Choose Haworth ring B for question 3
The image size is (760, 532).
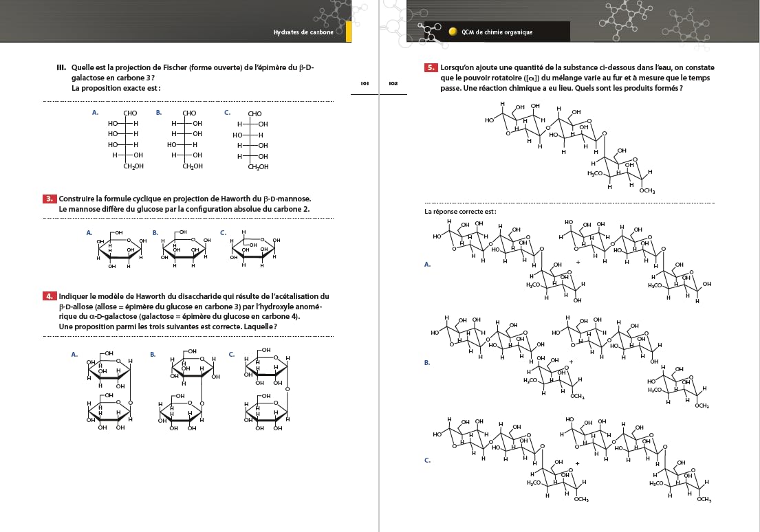point(186,249)
